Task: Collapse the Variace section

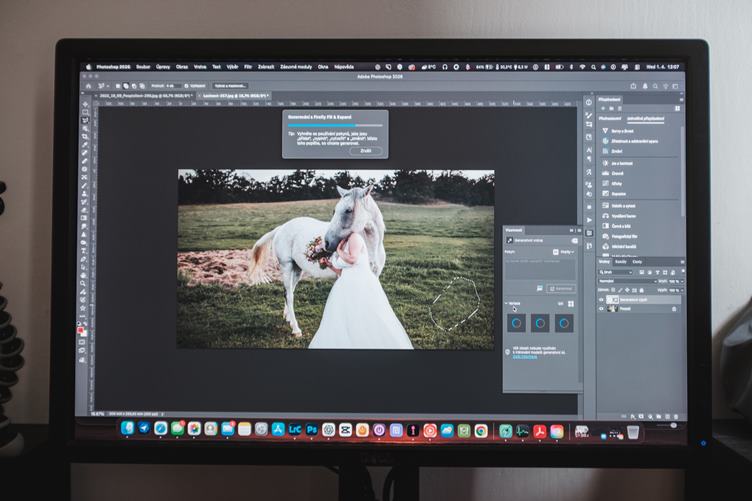Action: click(506, 303)
